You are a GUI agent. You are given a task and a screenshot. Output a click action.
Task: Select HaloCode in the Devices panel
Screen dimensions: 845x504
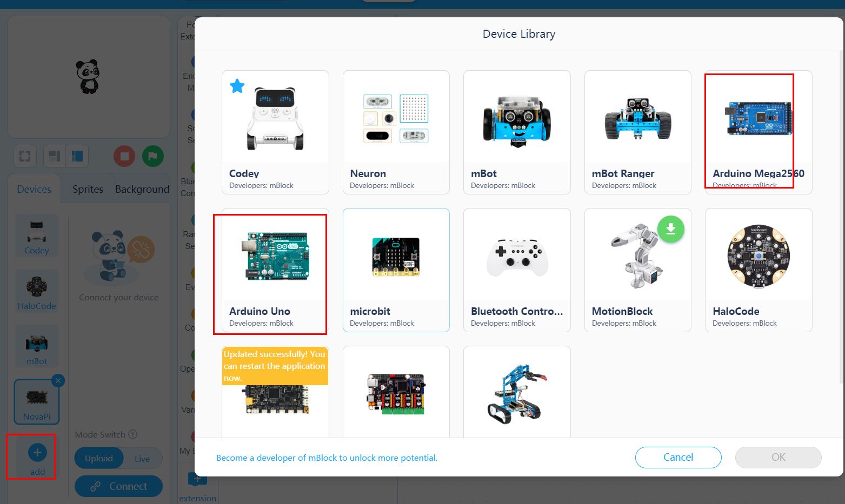(37, 291)
